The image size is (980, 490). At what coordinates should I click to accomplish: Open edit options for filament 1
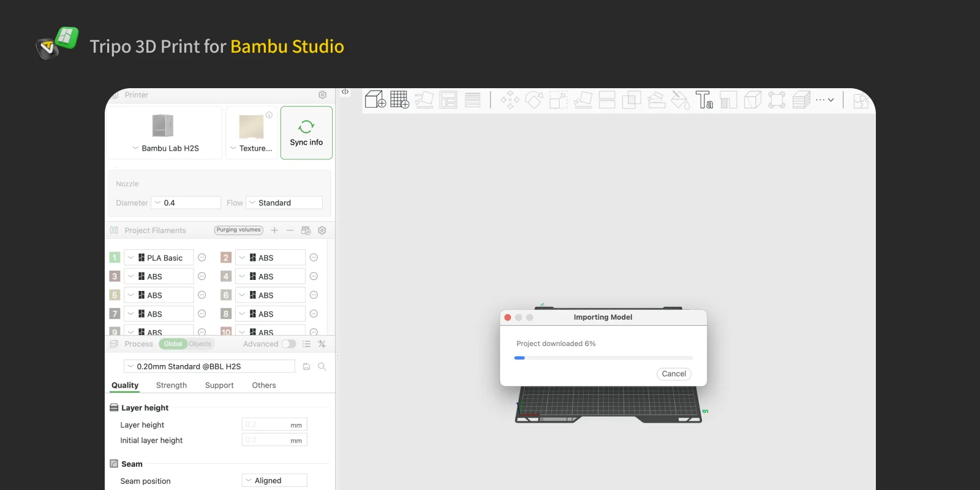point(202,258)
